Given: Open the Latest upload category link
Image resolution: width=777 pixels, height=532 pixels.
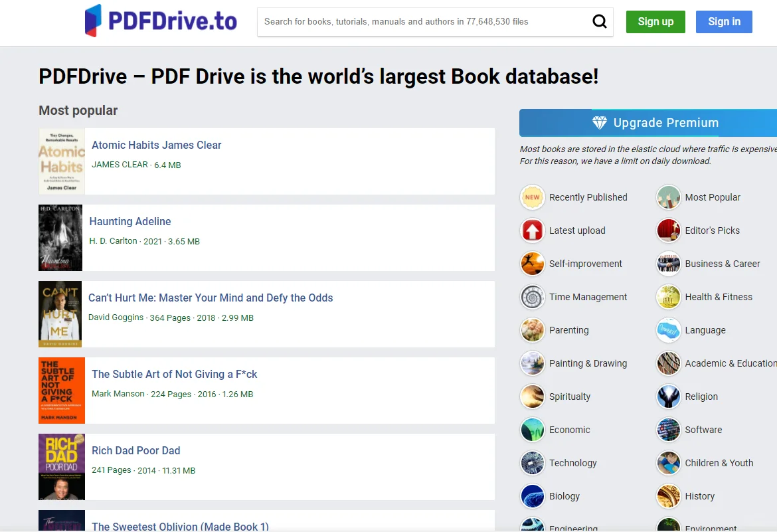Looking at the screenshot, I should 577,230.
